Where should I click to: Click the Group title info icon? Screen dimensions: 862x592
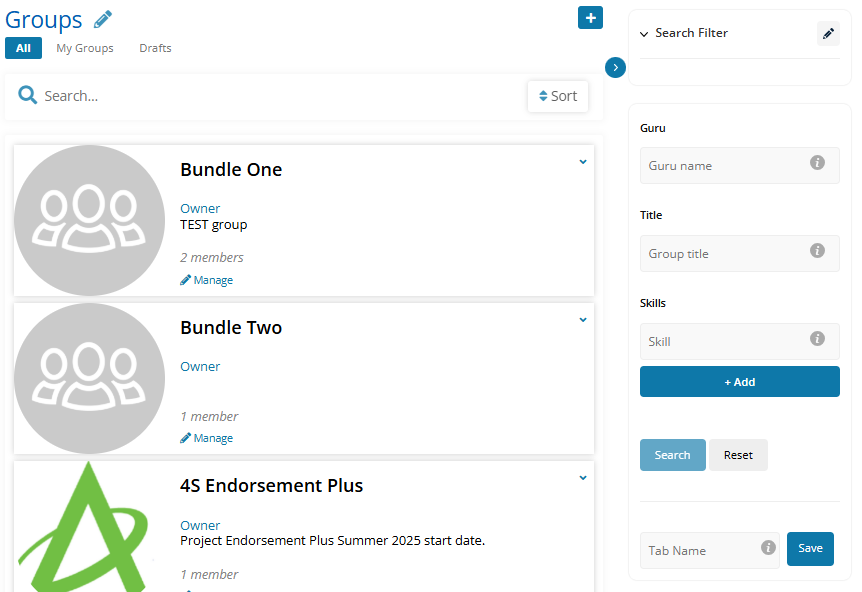pos(817,251)
